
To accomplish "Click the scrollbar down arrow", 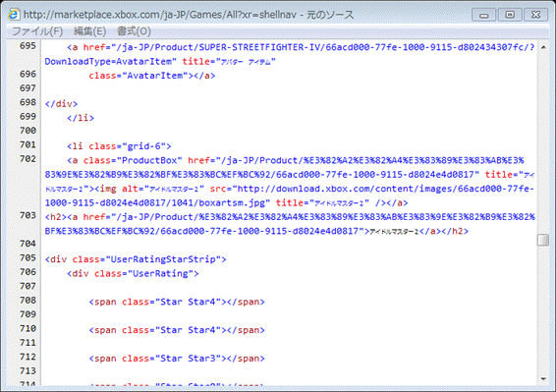I will [543, 379].
